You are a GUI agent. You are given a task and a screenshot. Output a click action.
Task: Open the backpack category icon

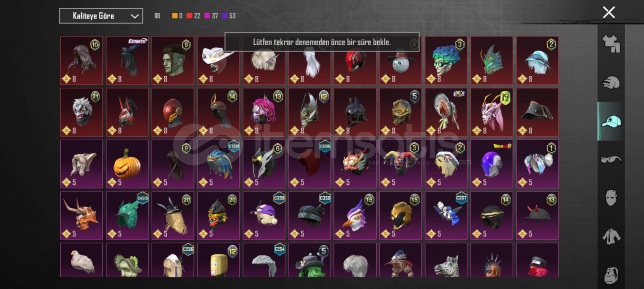pos(611,275)
